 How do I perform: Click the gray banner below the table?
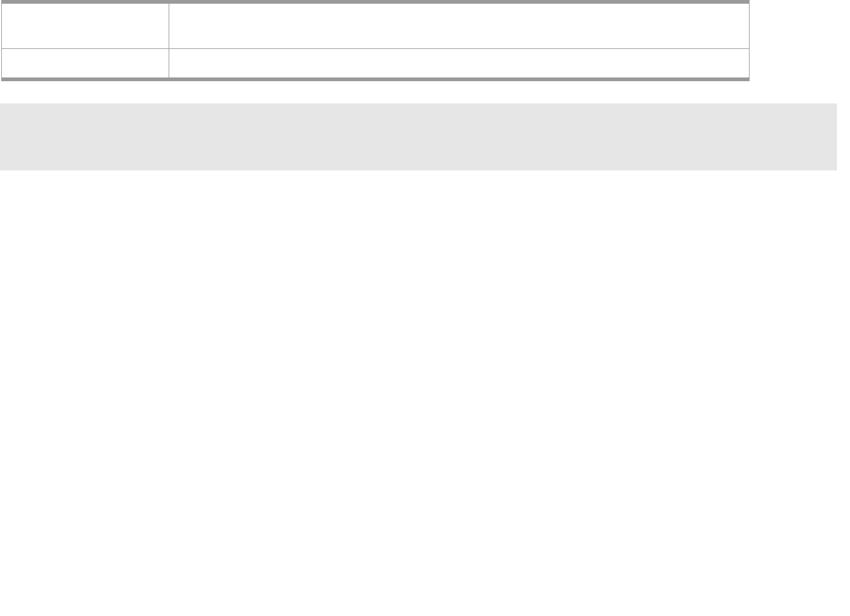[418, 137]
